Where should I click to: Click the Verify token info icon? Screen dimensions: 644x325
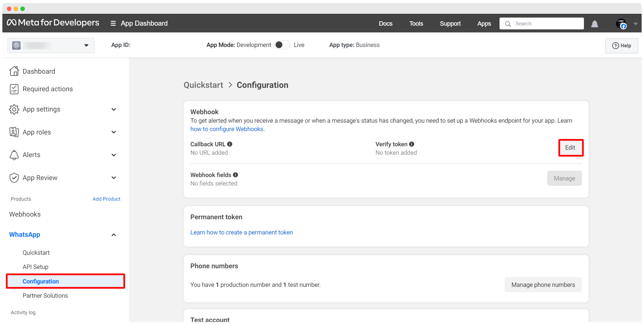click(x=411, y=144)
